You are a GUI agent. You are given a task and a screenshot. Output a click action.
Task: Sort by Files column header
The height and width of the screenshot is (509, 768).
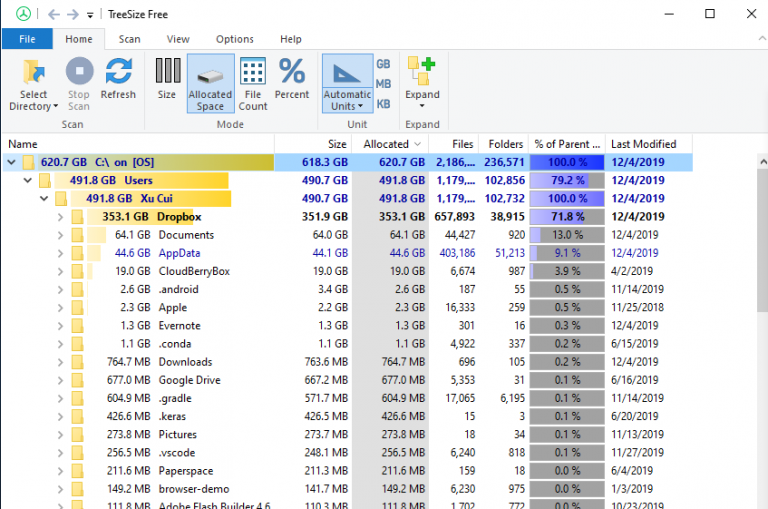454,144
